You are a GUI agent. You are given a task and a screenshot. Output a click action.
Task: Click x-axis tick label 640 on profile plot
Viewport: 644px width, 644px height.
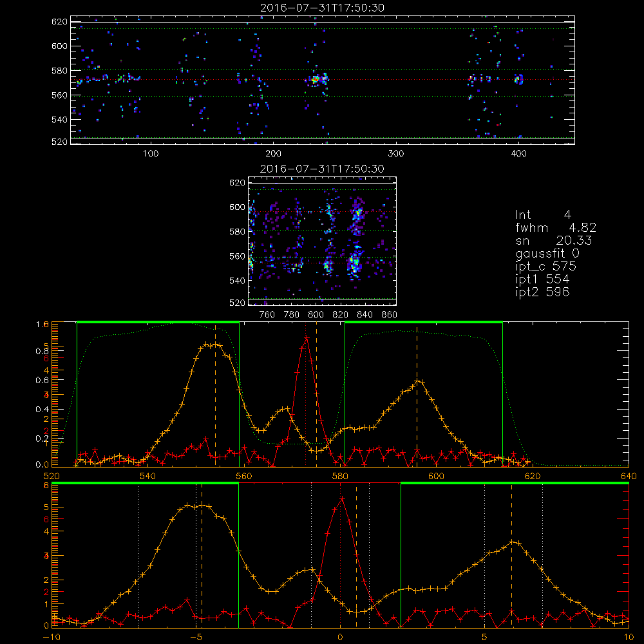(629, 476)
